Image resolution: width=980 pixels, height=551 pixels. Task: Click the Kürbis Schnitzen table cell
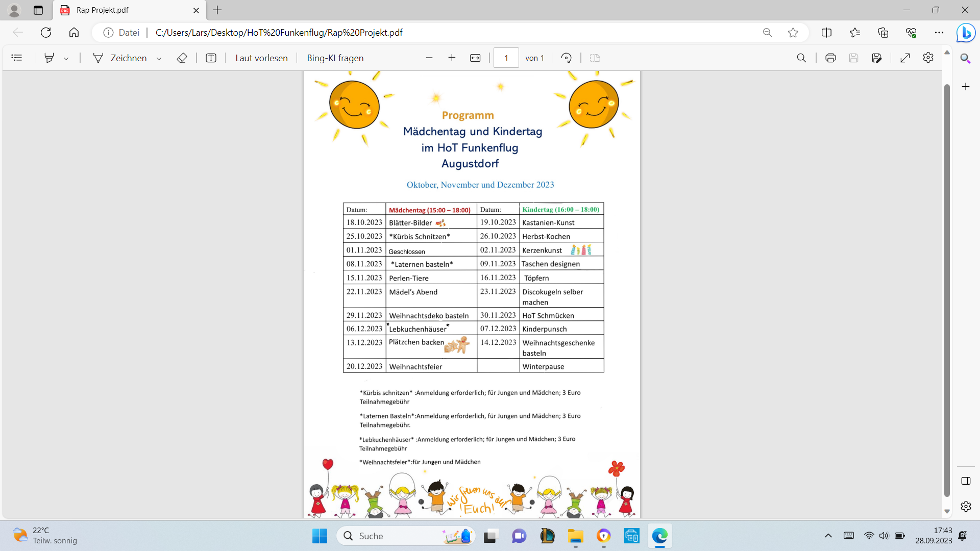click(431, 236)
